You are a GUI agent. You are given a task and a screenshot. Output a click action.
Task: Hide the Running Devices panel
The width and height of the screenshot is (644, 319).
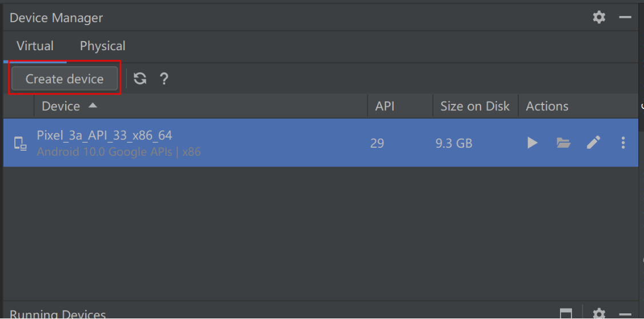[625, 314]
